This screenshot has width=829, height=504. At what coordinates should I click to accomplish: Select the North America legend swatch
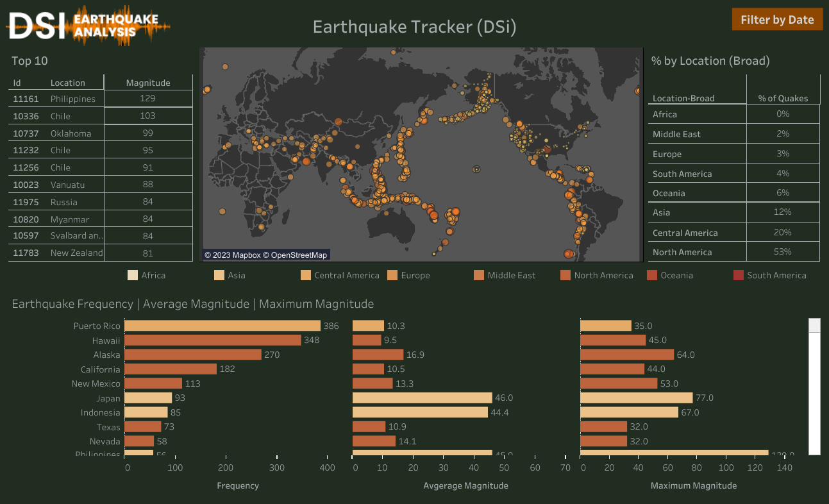tap(564, 275)
